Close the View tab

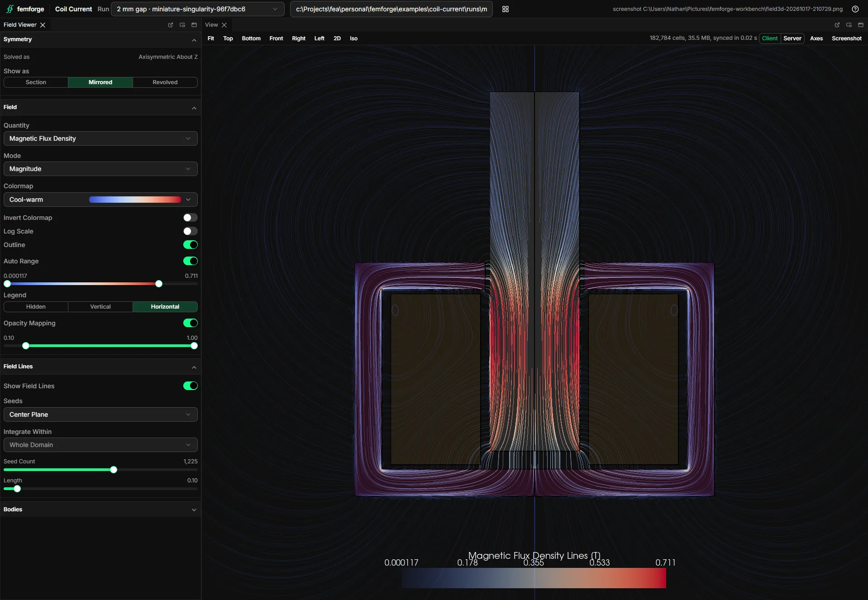tap(224, 25)
